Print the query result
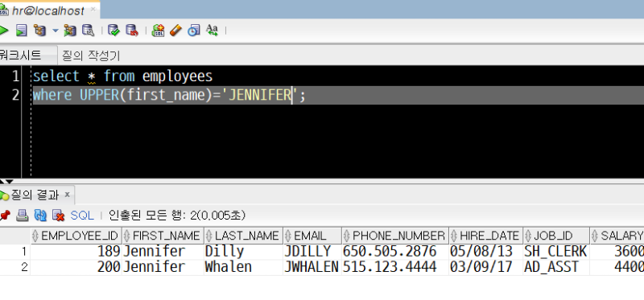This screenshot has width=644, height=300. tap(23, 215)
